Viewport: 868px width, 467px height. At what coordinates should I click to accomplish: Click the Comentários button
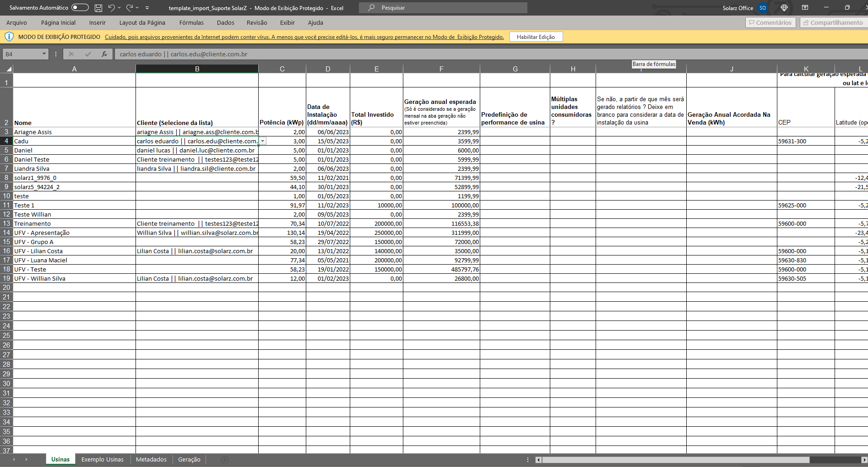[x=770, y=22]
